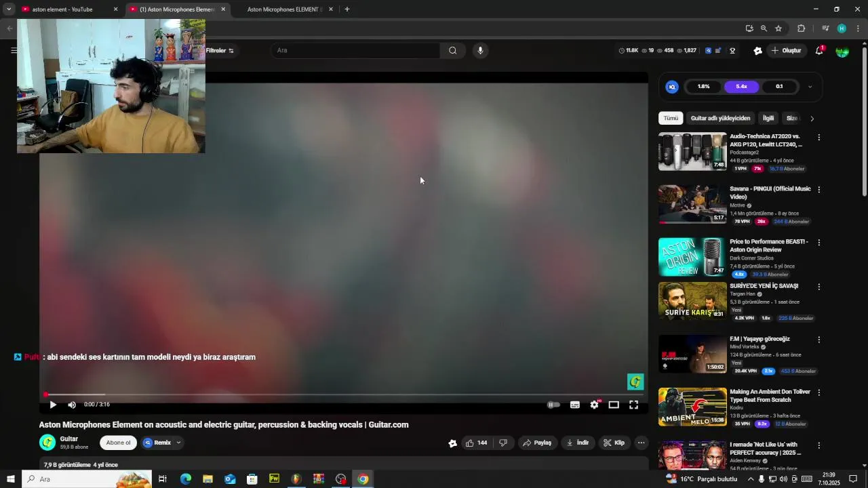Enter fullscreen video mode
This screenshot has width=868, height=488.
click(633, 405)
